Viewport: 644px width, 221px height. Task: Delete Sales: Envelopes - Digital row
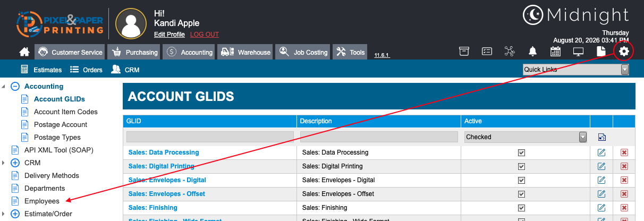point(624,180)
